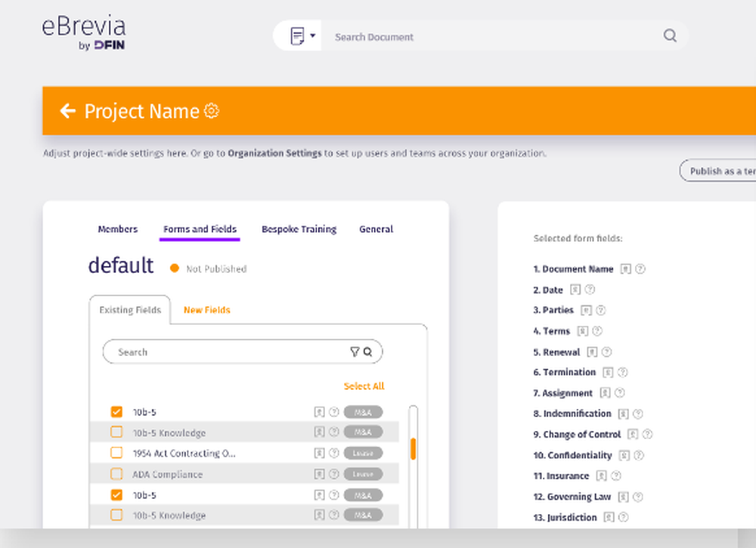Click the back arrow next to Project Name
Viewport: 756px width, 548px height.
pyautogui.click(x=67, y=111)
